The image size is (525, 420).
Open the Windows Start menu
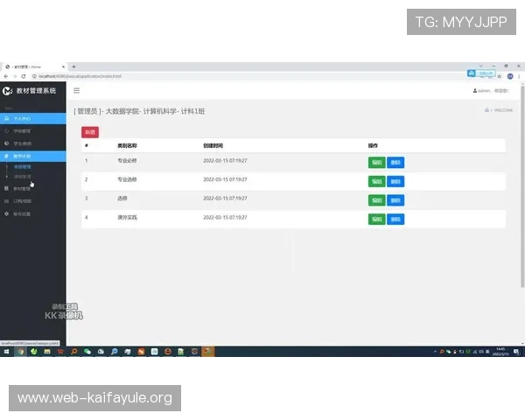pyautogui.click(x=6, y=352)
